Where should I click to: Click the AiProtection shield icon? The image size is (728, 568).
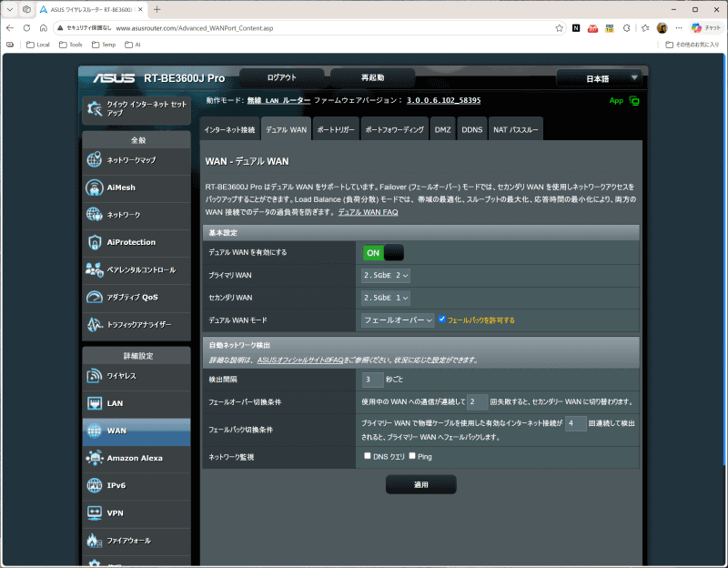(95, 242)
